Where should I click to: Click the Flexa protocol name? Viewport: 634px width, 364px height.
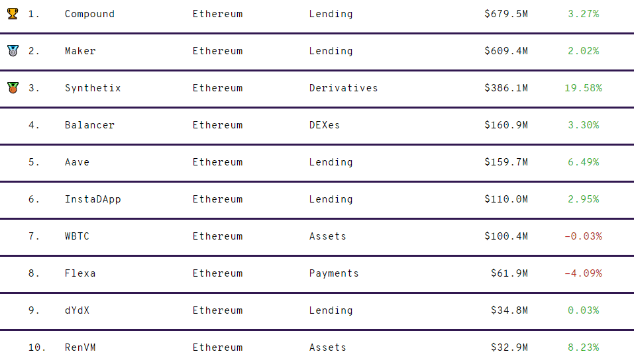click(80, 273)
